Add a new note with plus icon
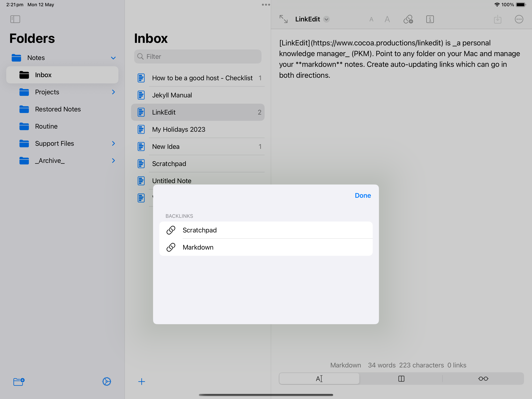 [x=142, y=381]
